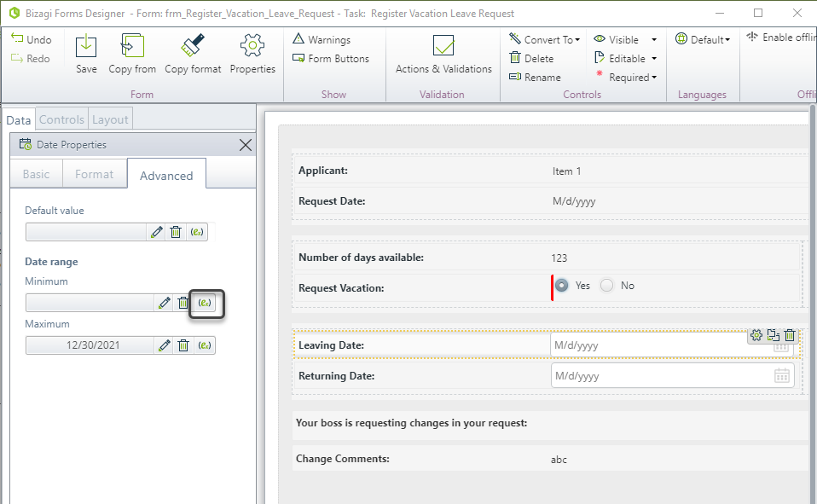Viewport: 817px width, 504px height.
Task: Click Rename in Controls group
Action: tap(535, 77)
